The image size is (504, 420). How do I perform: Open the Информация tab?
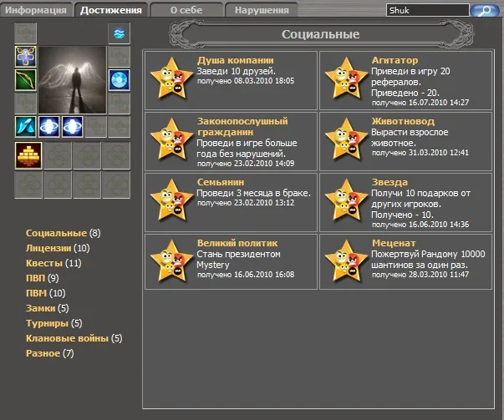[x=36, y=10]
